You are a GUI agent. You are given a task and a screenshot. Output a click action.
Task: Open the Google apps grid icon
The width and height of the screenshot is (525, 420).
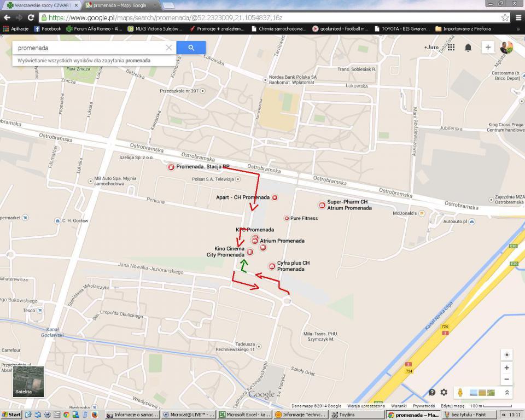tap(451, 47)
